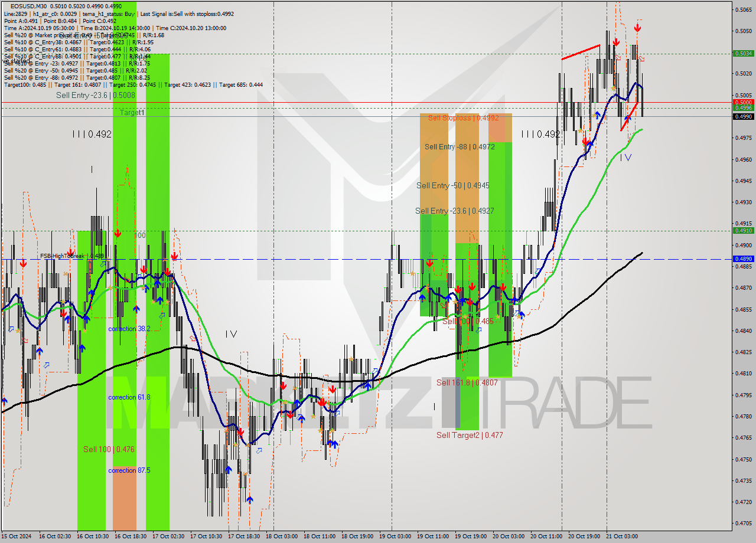
Task: Click the 'Sell 161.8 | 0.4807' label
Action: pyautogui.click(x=467, y=382)
